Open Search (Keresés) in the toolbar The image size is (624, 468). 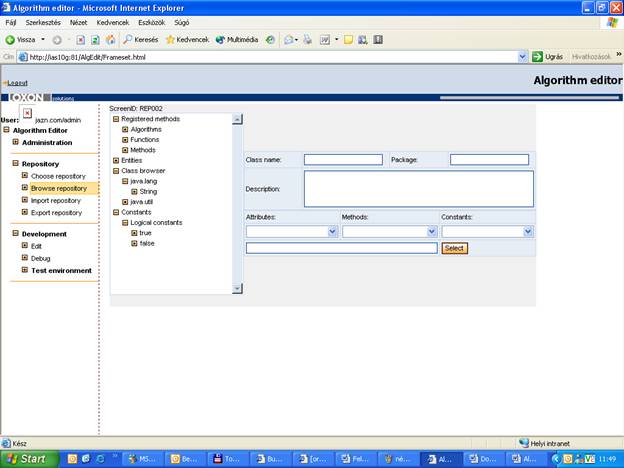(x=140, y=40)
